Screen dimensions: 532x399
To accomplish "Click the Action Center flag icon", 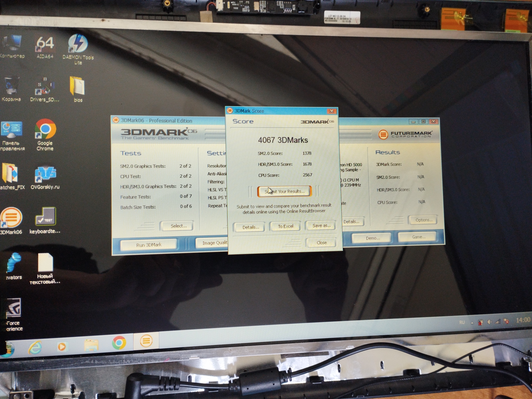I will coord(506,321).
